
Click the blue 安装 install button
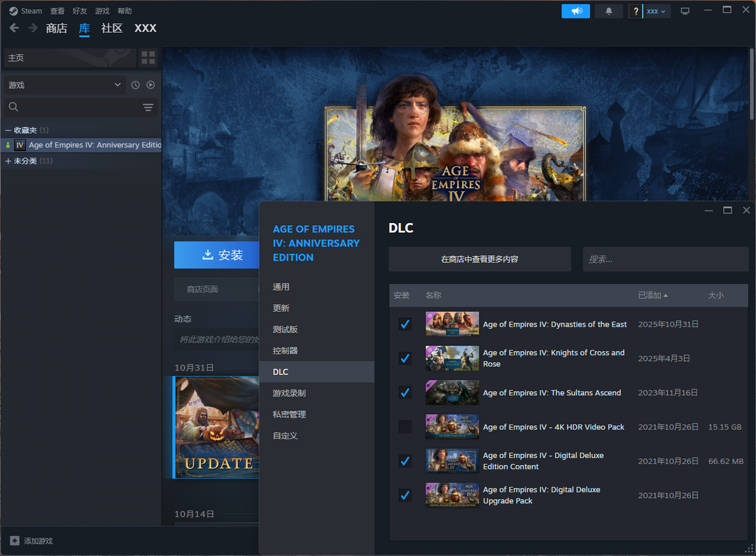point(216,255)
